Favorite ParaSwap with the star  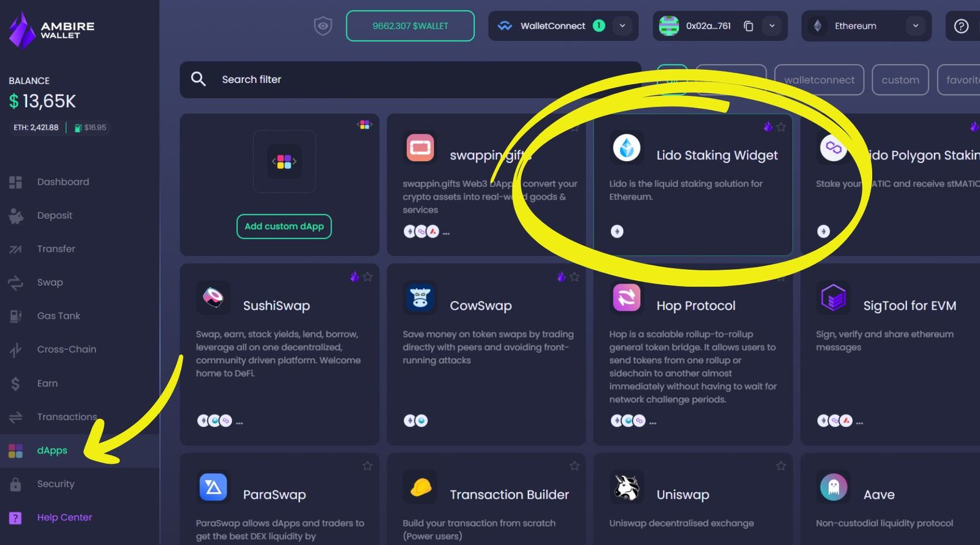(x=367, y=466)
